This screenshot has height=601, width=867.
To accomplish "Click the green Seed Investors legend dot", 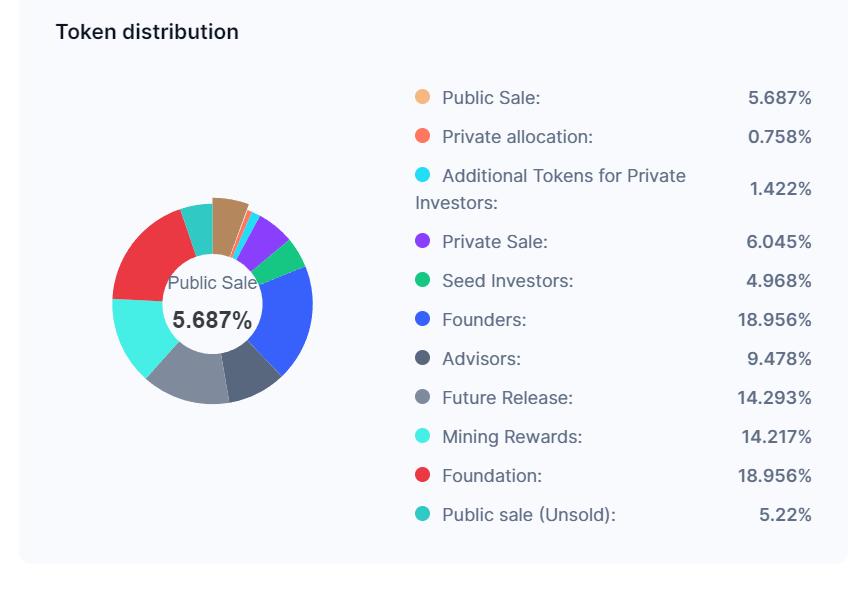I will point(422,280).
